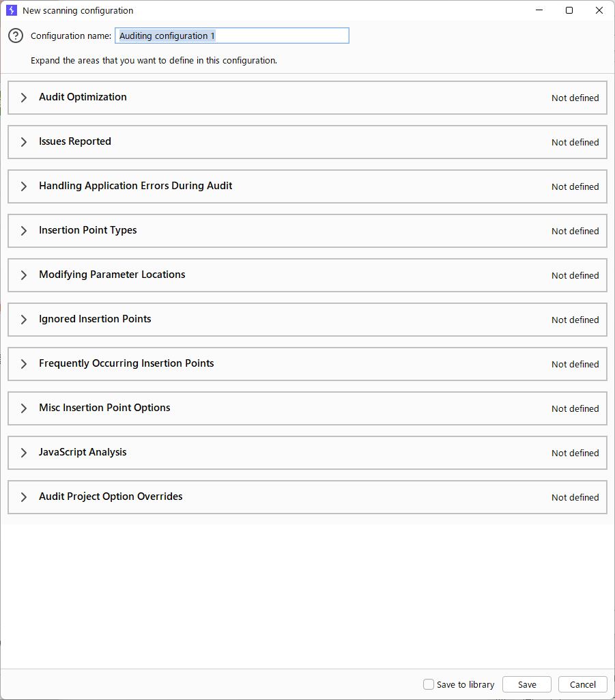
Task: Enable the Save to library checkbox
Action: tap(429, 684)
